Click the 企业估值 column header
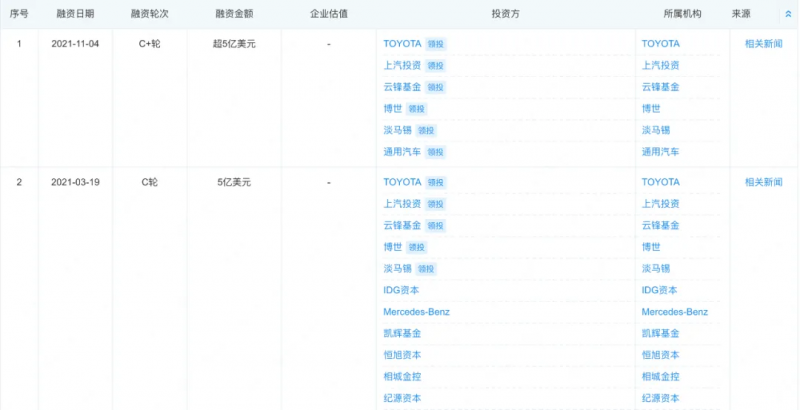 coord(329,14)
